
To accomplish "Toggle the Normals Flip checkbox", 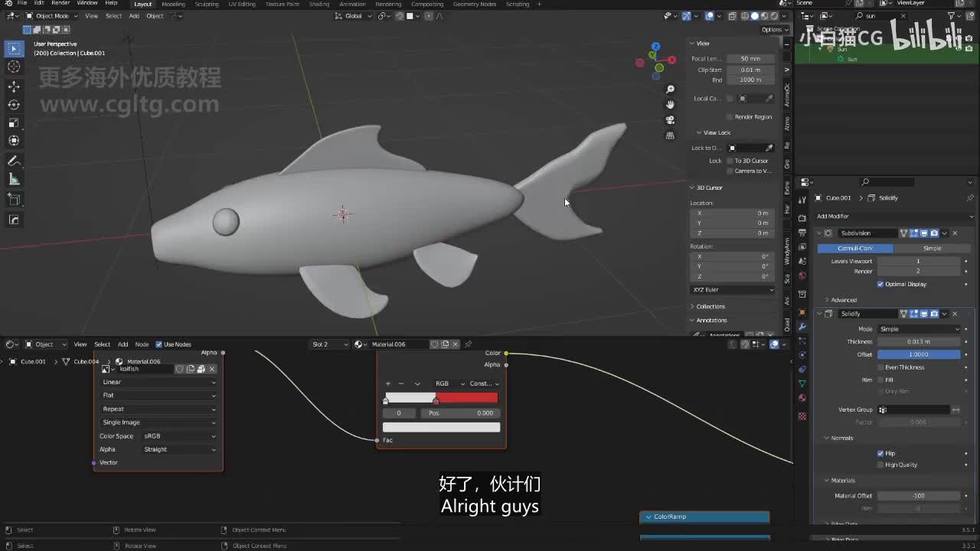I will tap(880, 453).
